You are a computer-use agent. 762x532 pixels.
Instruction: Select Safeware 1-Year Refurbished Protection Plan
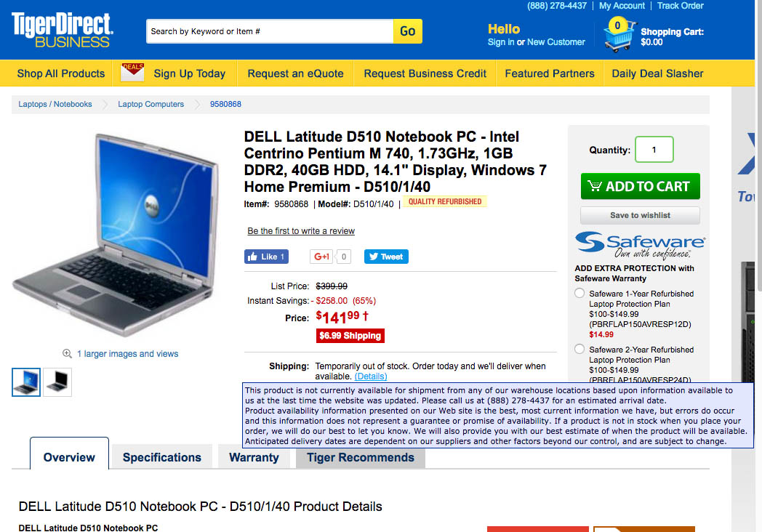tap(579, 293)
